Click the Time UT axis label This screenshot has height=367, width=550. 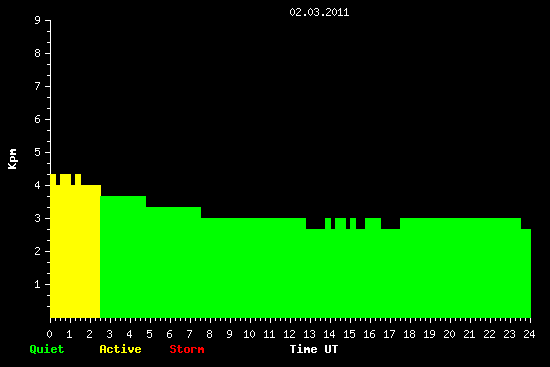(x=314, y=349)
